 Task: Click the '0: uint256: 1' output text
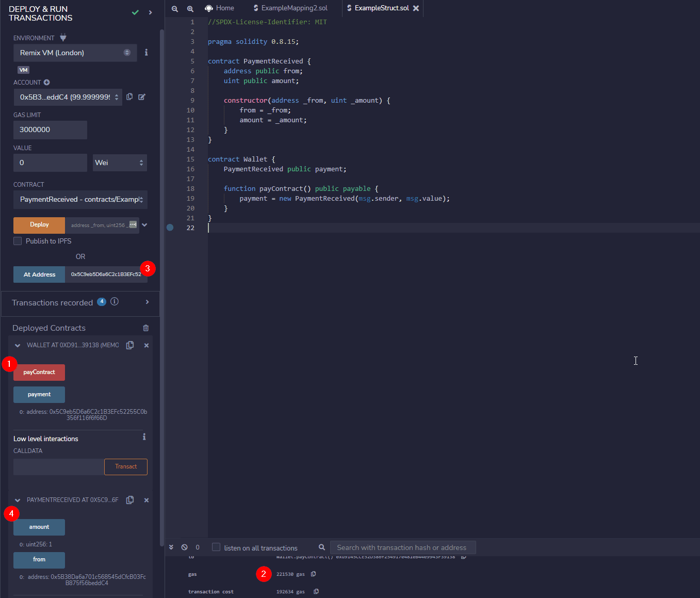(x=36, y=544)
